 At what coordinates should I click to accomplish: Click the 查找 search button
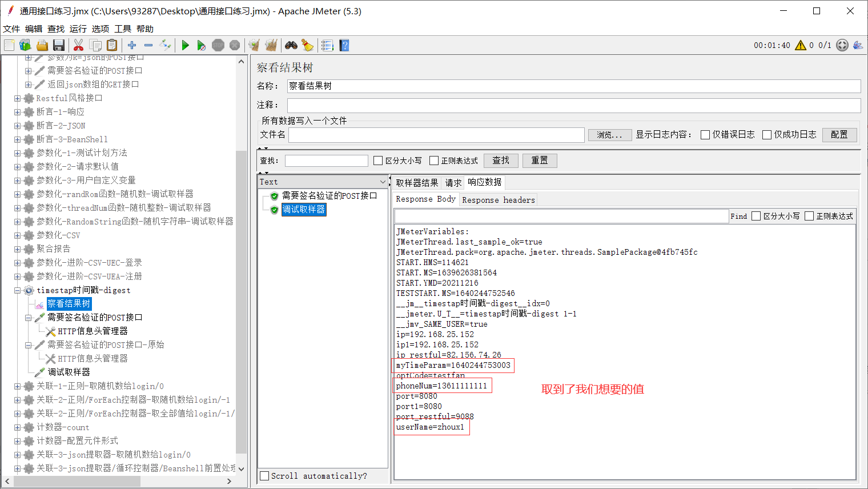(x=501, y=161)
